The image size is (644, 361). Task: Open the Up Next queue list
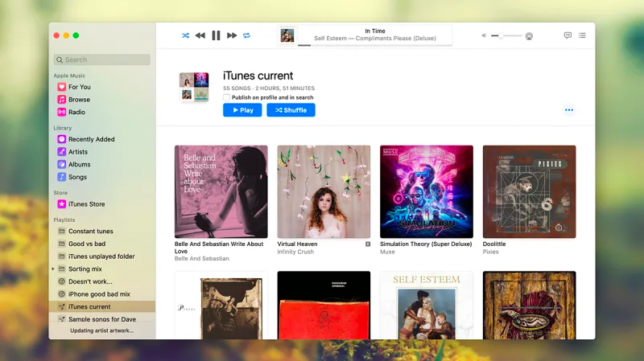pos(582,35)
